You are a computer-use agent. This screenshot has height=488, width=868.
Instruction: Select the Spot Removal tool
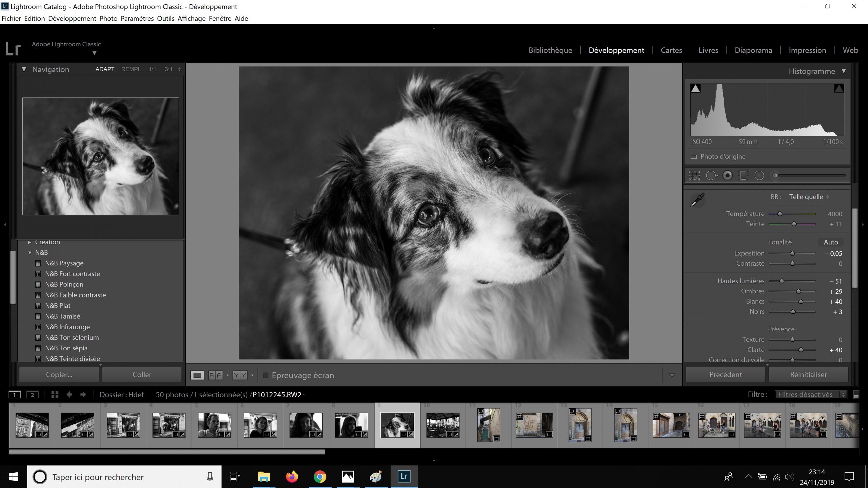click(711, 175)
